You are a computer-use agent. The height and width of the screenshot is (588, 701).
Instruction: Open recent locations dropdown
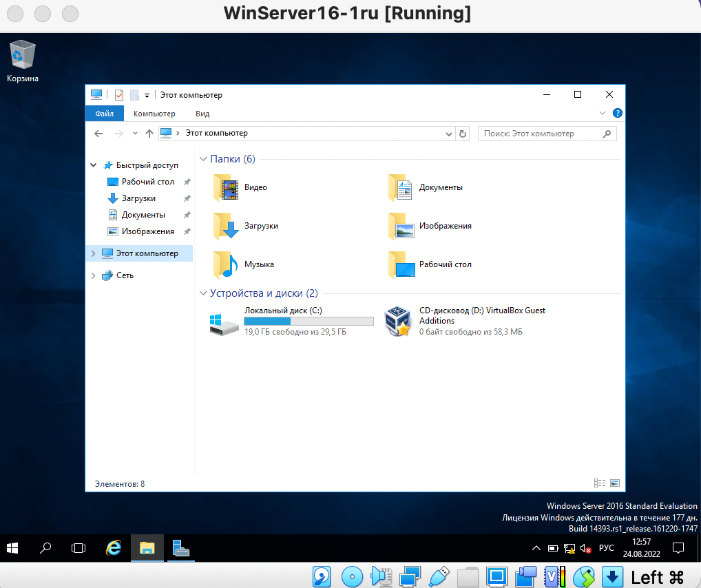point(135,134)
